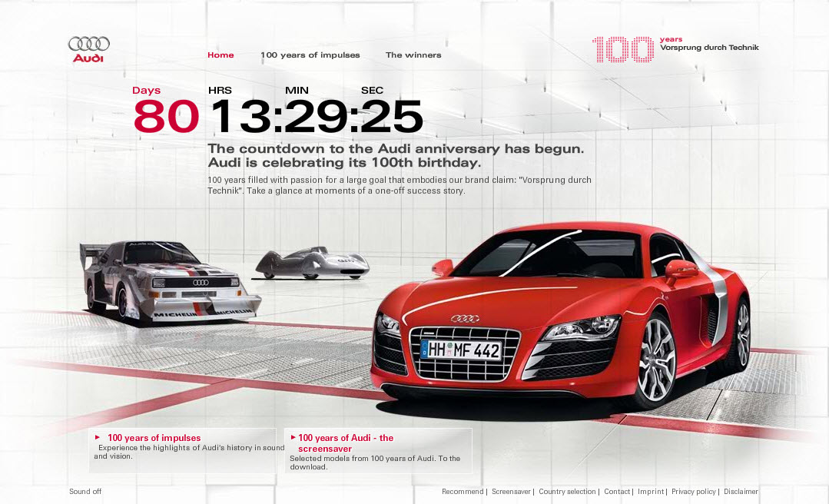829x504 pixels.
Task: Open Country selection in footer
Action: 567,491
